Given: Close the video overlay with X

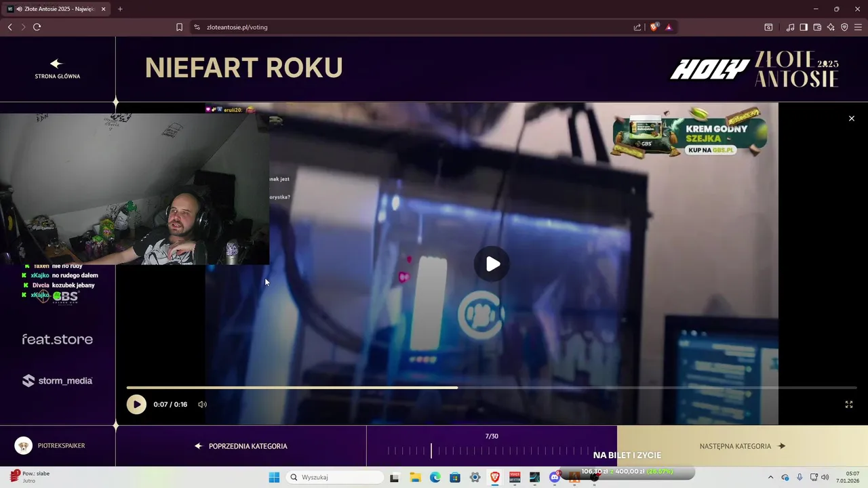Looking at the screenshot, I should [852, 119].
